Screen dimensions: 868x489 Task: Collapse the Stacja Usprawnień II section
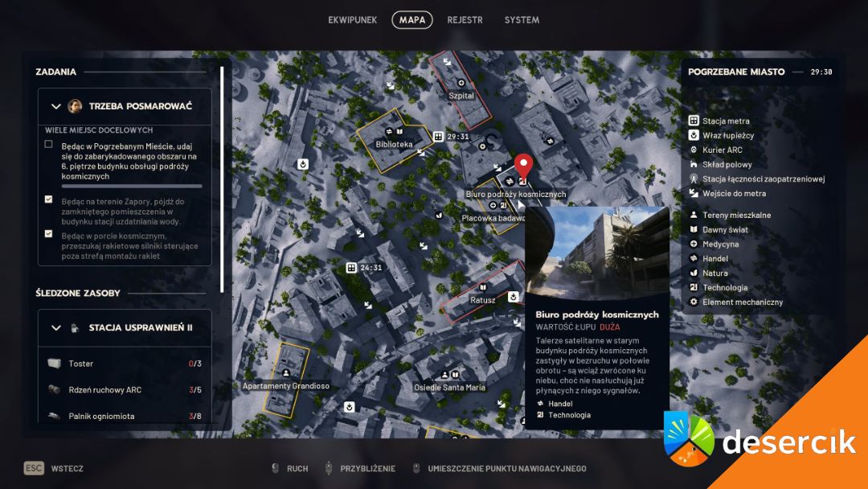(56, 328)
